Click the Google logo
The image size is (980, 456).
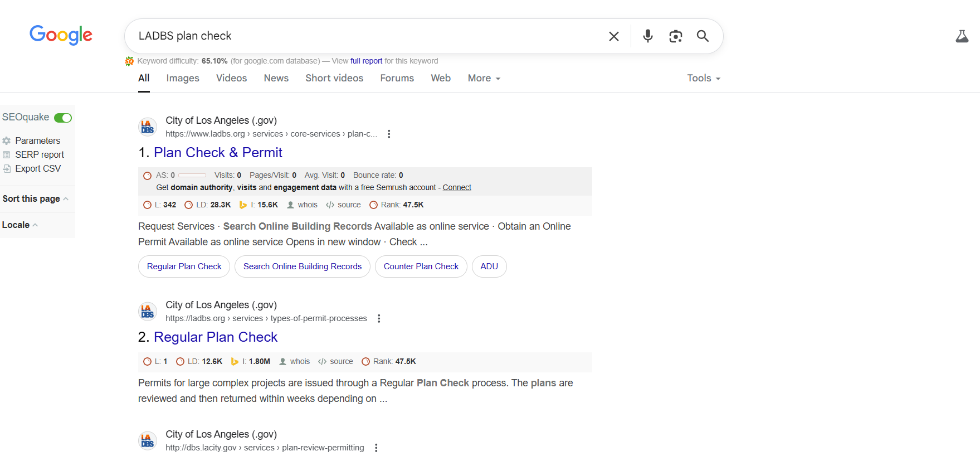(61, 35)
